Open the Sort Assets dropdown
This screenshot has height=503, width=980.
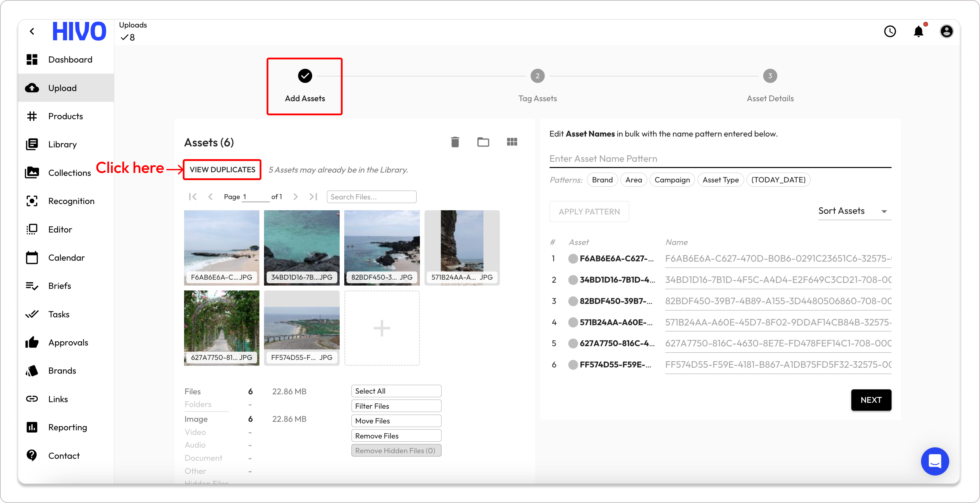854,211
